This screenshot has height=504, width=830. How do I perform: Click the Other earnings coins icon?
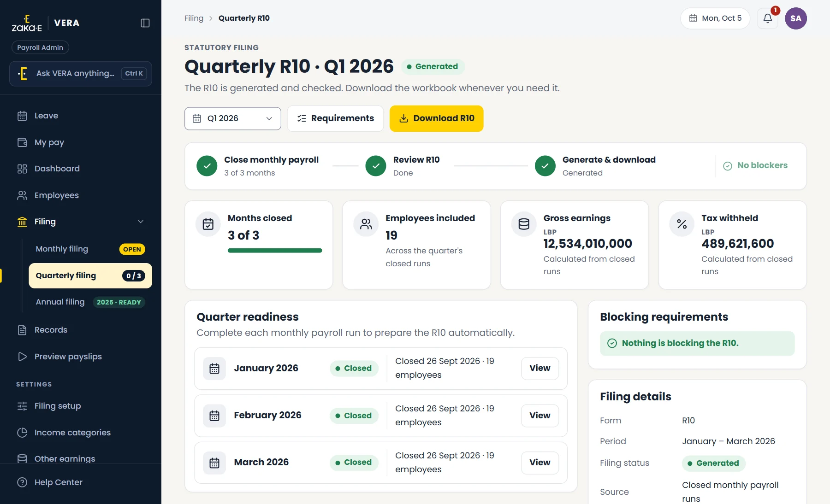tap(22, 459)
